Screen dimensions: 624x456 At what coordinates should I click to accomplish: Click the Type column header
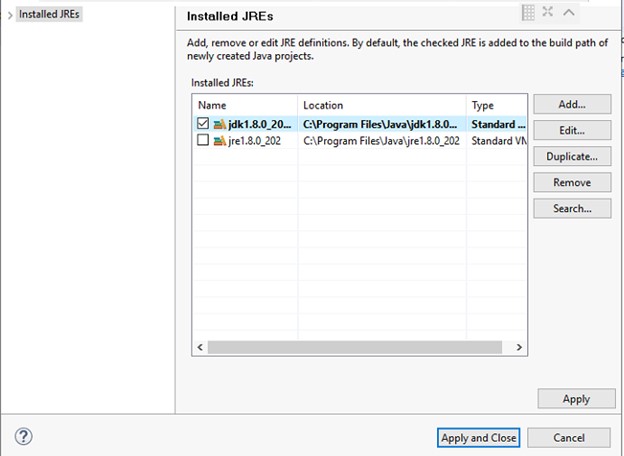click(494, 105)
